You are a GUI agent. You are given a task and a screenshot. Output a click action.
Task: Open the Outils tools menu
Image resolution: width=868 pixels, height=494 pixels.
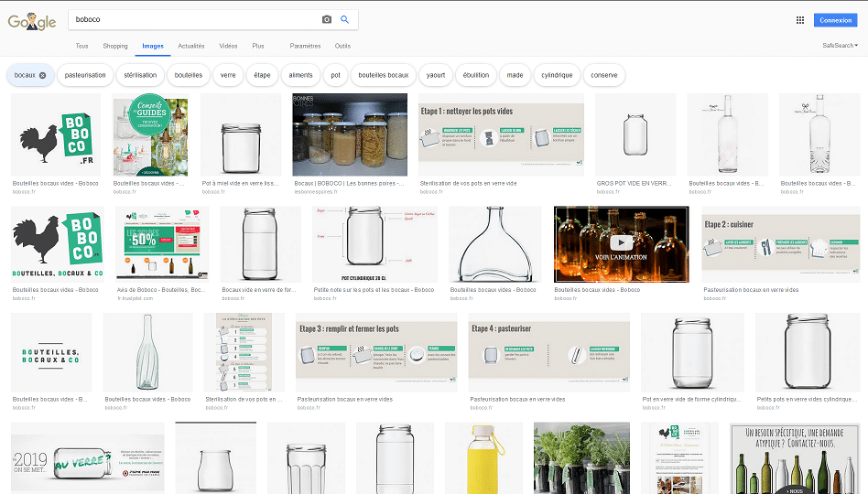click(342, 46)
